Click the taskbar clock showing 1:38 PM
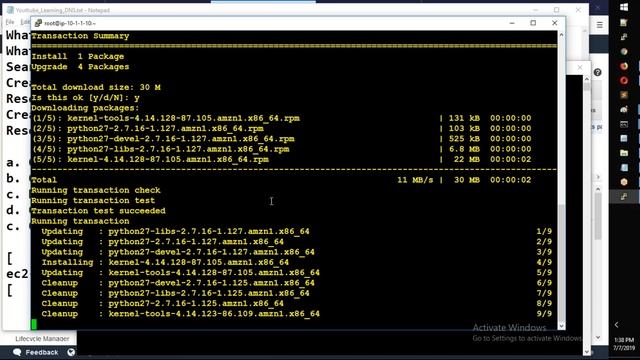Image resolution: width=640 pixels, height=360 pixels. [x=624, y=344]
